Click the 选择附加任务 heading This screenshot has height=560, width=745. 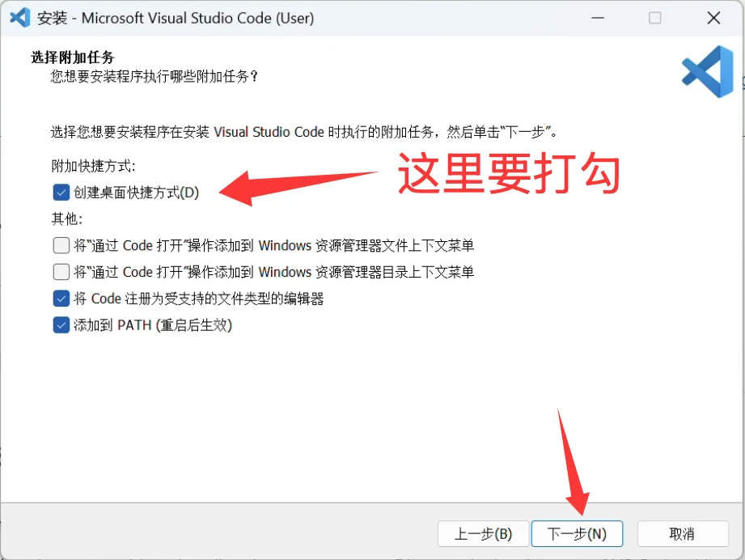pyautogui.click(x=73, y=57)
